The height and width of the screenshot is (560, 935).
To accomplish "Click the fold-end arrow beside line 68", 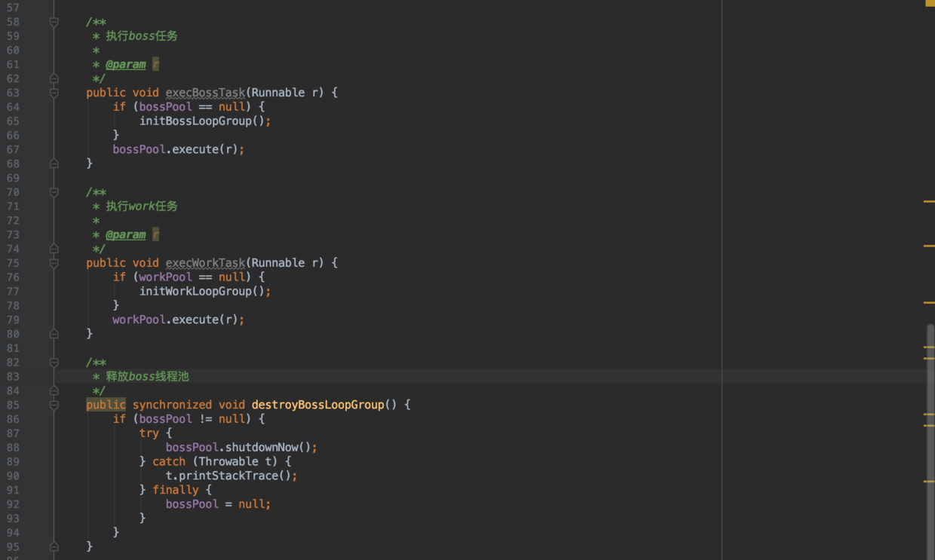I will [53, 163].
